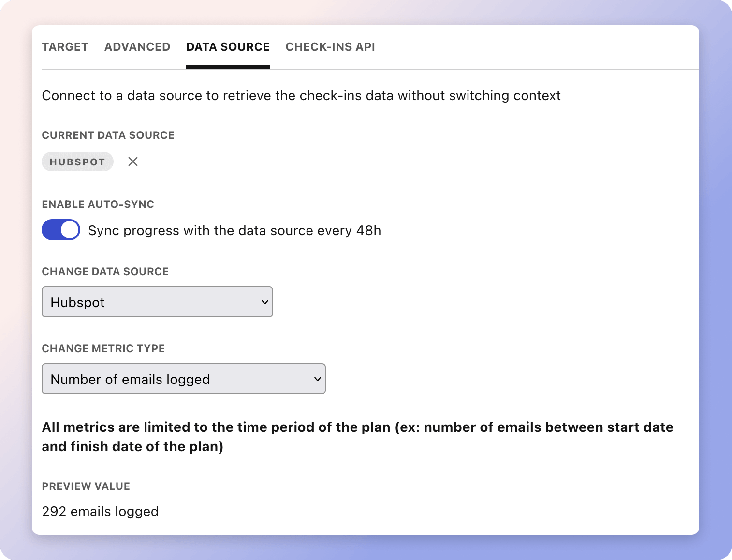Image resolution: width=732 pixels, height=560 pixels.
Task: Click the HUBSPOT data source chip
Action: pyautogui.click(x=77, y=162)
